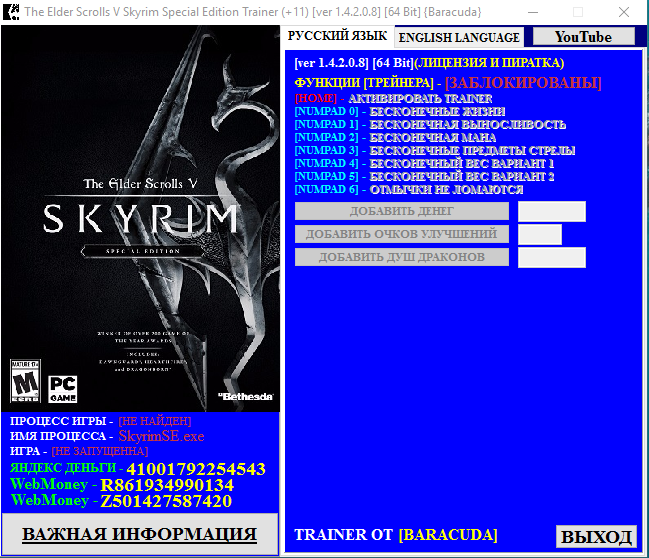649x558 pixels.
Task: Click the [BARACUDA] author name
Action: click(448, 535)
